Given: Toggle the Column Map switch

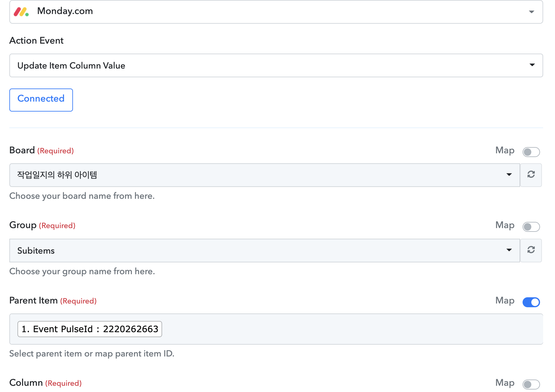Looking at the screenshot, I should coord(531,384).
